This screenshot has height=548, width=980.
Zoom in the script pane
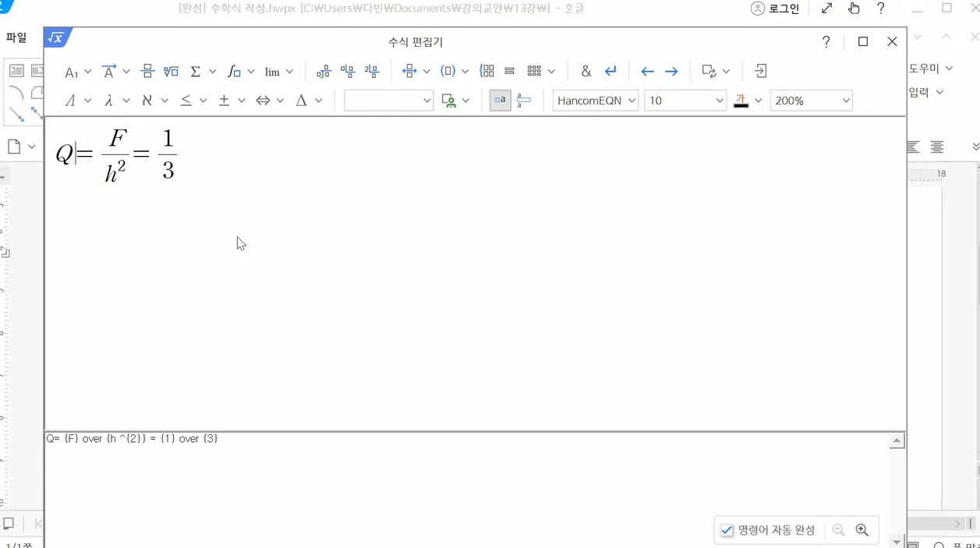click(x=862, y=530)
